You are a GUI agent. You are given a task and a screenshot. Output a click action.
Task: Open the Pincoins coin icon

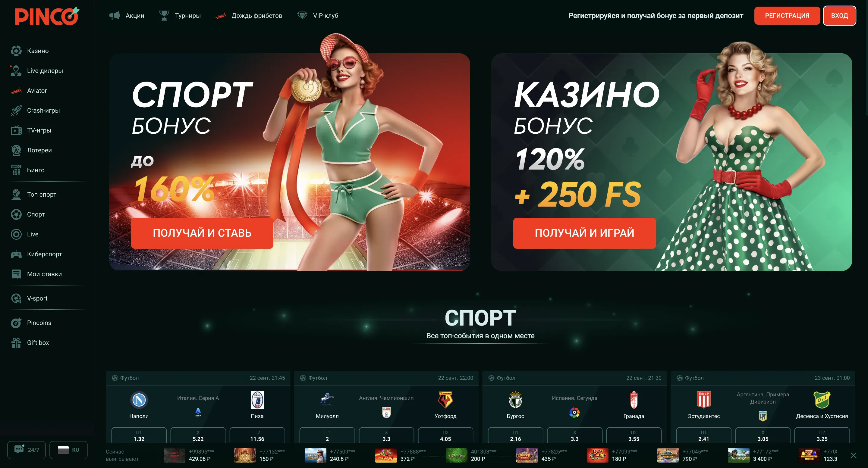[x=16, y=323]
